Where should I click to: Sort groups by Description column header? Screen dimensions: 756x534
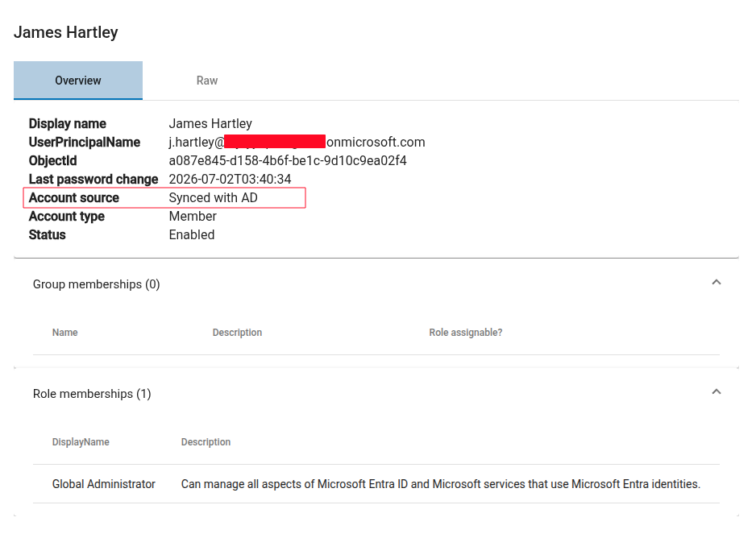click(237, 333)
